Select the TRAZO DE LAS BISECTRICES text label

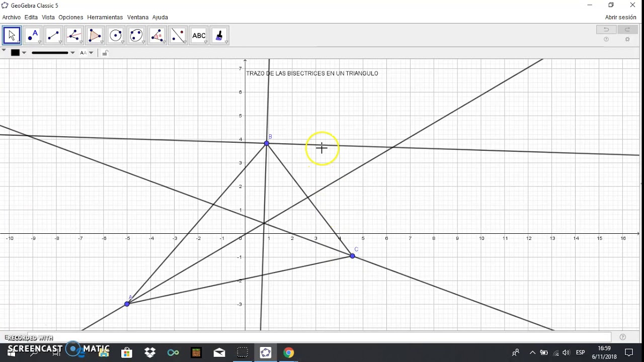312,73
